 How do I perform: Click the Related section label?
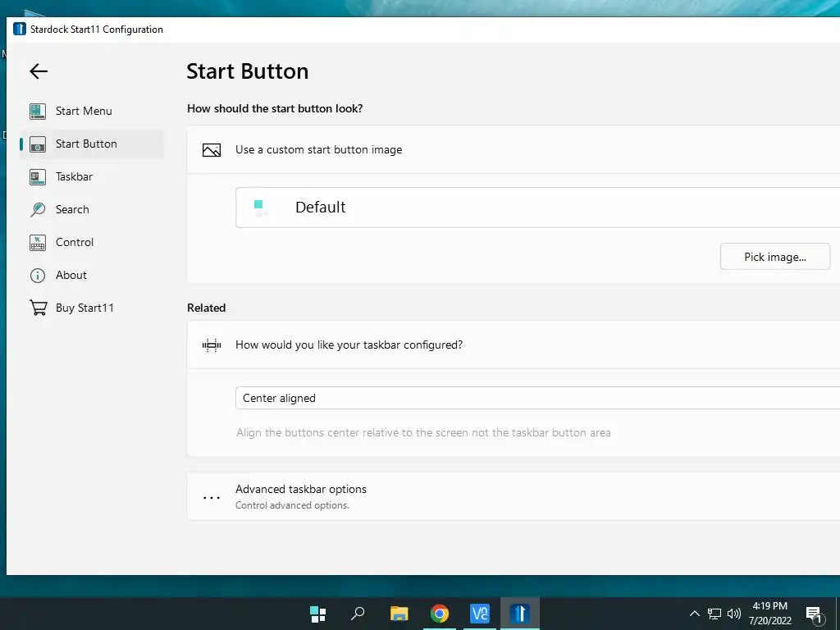206,308
